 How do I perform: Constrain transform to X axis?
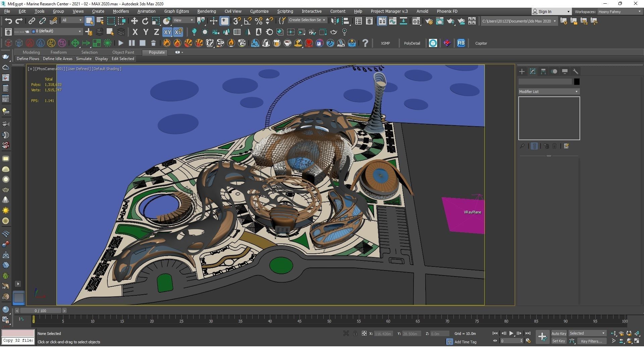135,32
